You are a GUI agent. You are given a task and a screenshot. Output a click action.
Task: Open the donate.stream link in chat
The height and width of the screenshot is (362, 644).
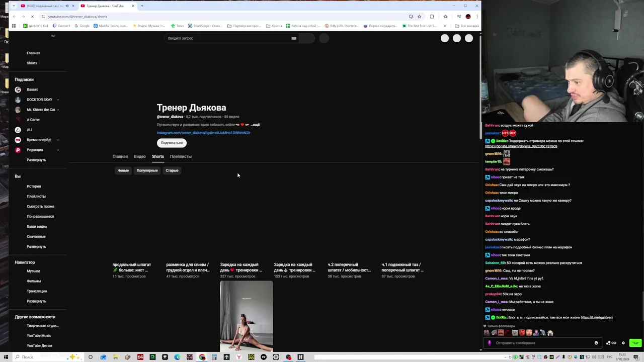click(521, 146)
